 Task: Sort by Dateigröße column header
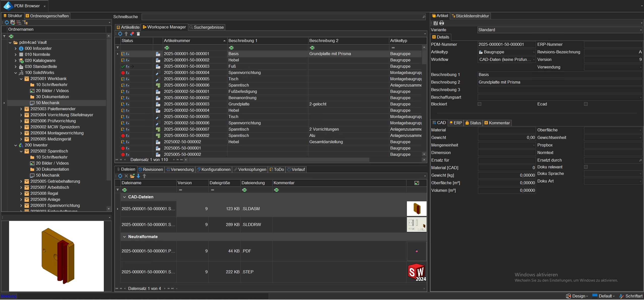pos(224,183)
